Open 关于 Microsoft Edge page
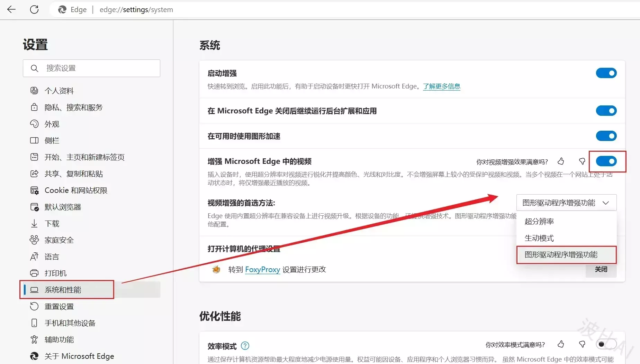The width and height of the screenshot is (640, 364). click(91, 356)
